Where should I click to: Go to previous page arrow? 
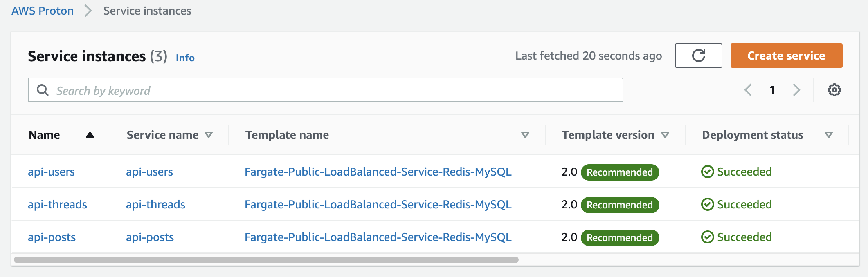[x=748, y=90]
